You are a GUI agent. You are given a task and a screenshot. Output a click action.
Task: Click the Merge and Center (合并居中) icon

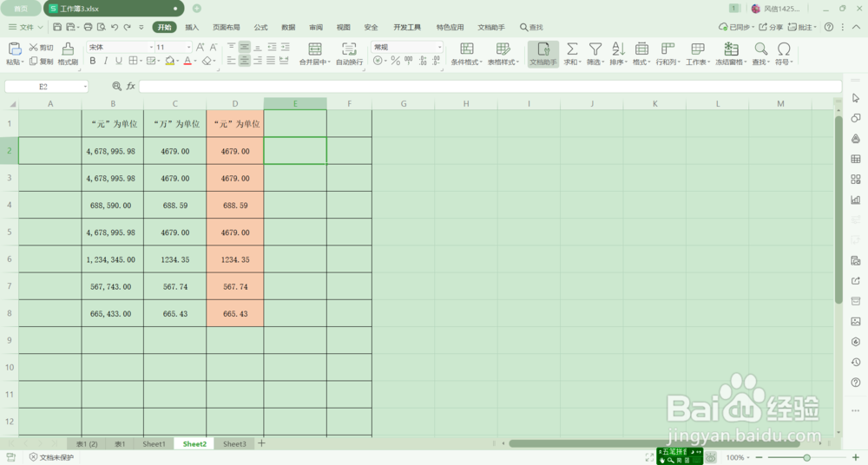(x=314, y=49)
